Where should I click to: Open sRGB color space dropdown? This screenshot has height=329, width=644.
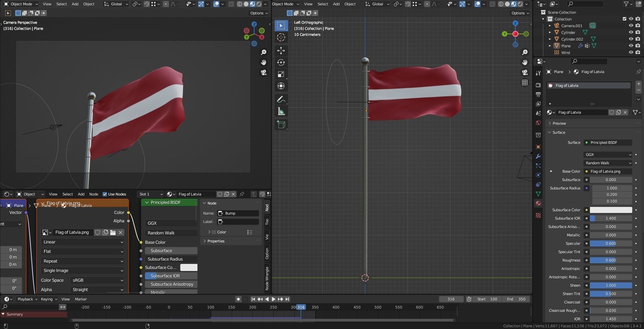[x=97, y=280]
